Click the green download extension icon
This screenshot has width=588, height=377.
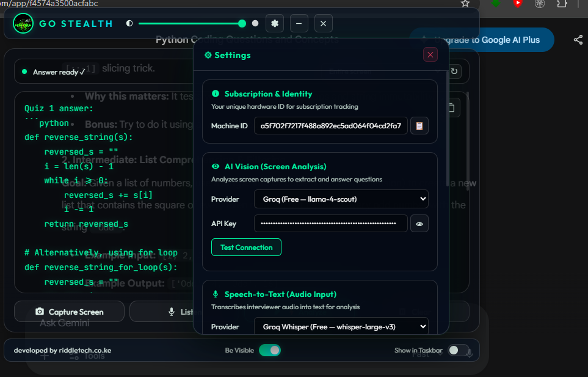pyautogui.click(x=496, y=4)
